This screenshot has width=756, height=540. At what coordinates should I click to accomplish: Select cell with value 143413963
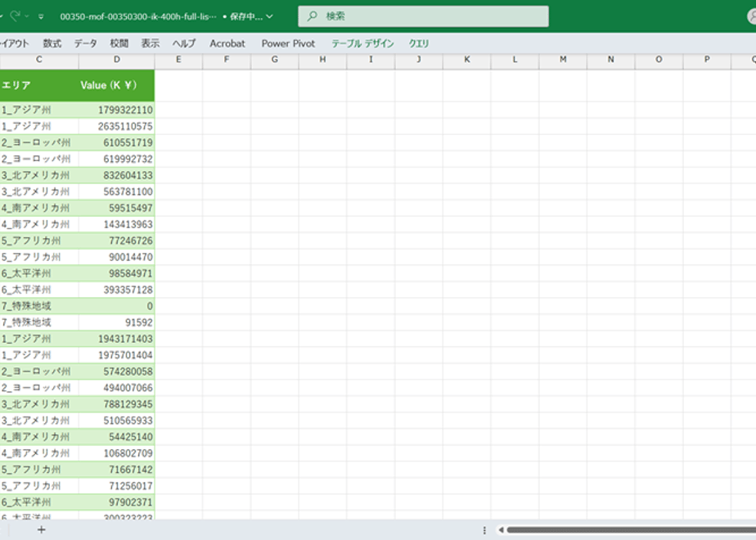click(117, 225)
